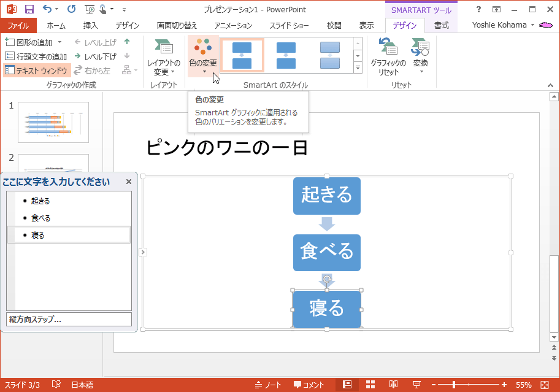Expand SmartArt styles gallery more button
The image size is (560, 392).
point(358,67)
